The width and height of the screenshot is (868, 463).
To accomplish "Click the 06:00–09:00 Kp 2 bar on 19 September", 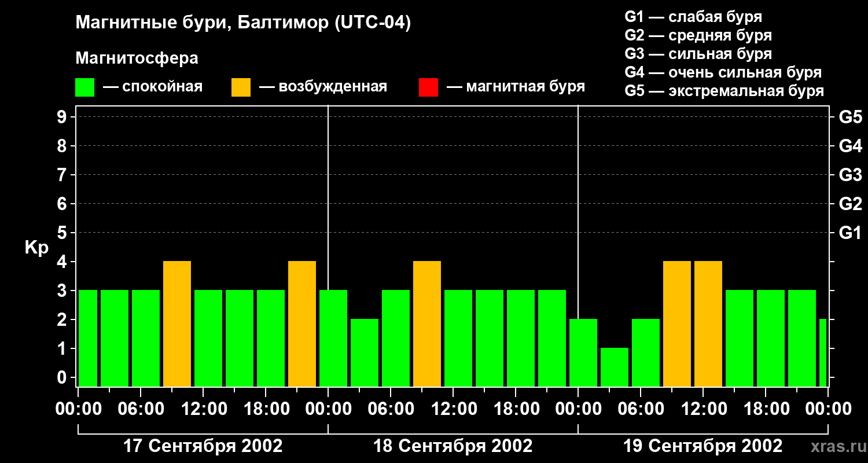I will coord(646,352).
